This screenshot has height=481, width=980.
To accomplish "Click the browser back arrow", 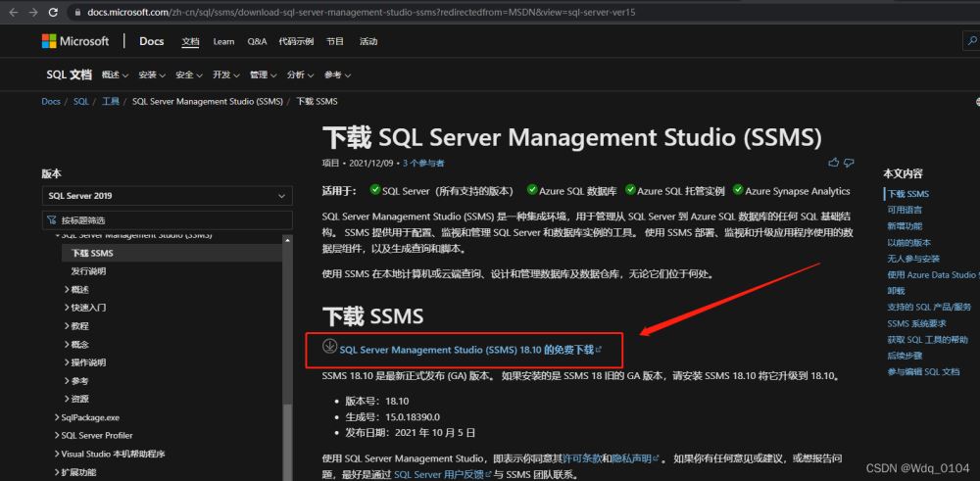I will point(12,12).
